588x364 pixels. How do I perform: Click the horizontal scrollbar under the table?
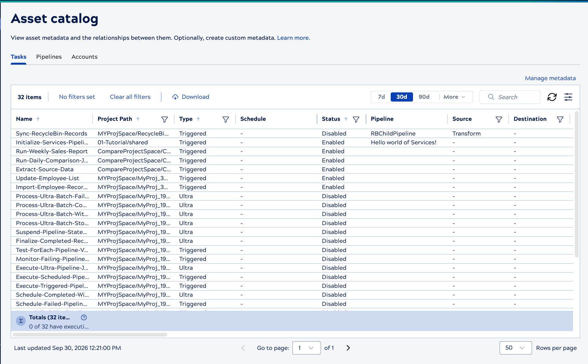pyautogui.click(x=90, y=335)
